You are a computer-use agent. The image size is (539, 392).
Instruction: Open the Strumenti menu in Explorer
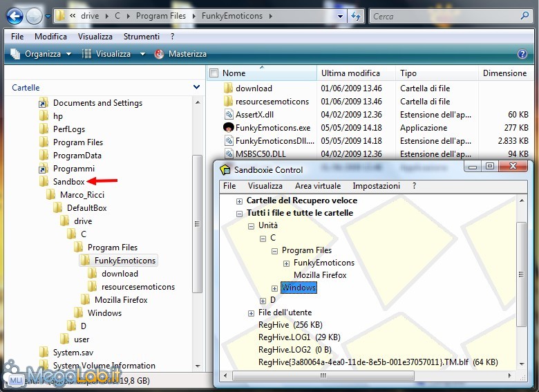click(141, 37)
